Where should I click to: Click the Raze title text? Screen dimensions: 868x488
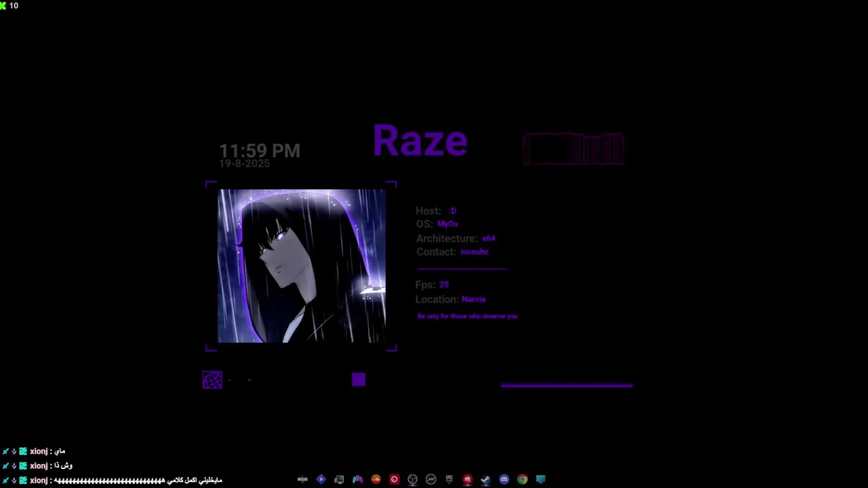(x=420, y=141)
